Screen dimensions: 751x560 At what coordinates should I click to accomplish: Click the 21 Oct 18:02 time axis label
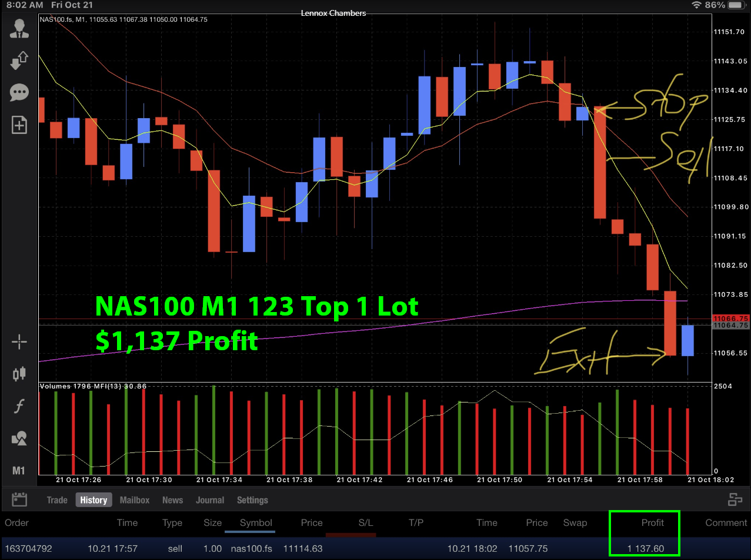pyautogui.click(x=711, y=480)
